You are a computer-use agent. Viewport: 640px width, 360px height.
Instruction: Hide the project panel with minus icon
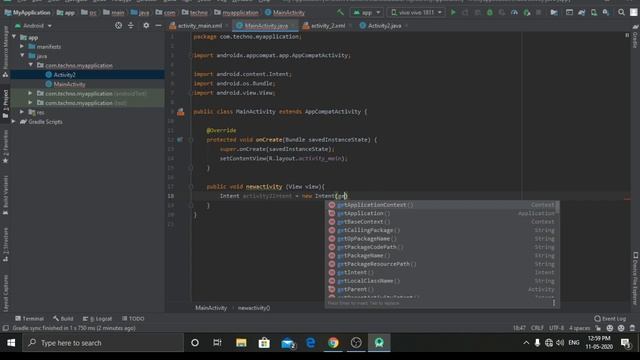pos(158,26)
